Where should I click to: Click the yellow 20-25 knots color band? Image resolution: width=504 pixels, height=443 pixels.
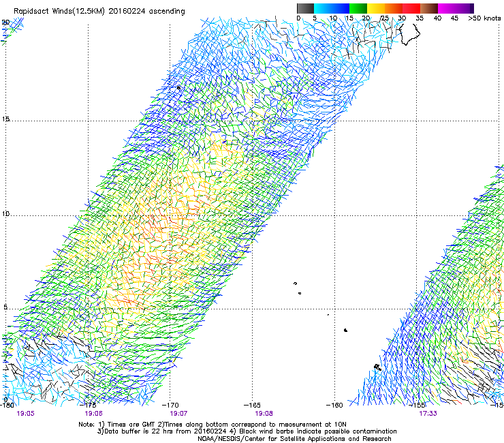[376, 8]
